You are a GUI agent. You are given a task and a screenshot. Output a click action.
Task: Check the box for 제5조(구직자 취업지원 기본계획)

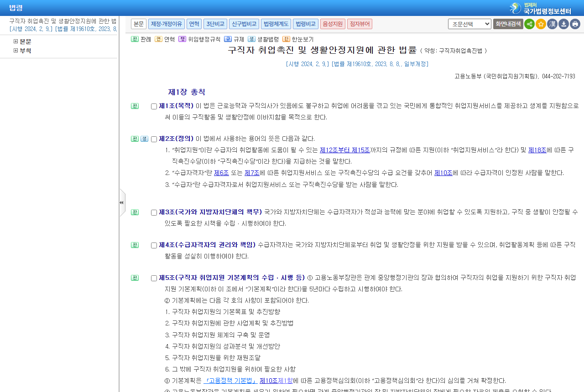tap(154, 278)
